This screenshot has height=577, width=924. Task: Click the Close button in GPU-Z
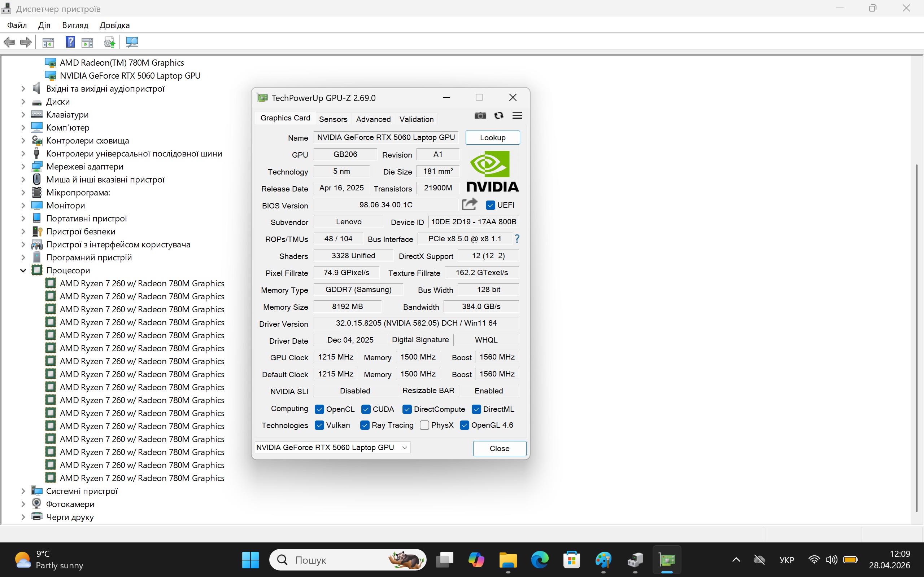pos(499,448)
